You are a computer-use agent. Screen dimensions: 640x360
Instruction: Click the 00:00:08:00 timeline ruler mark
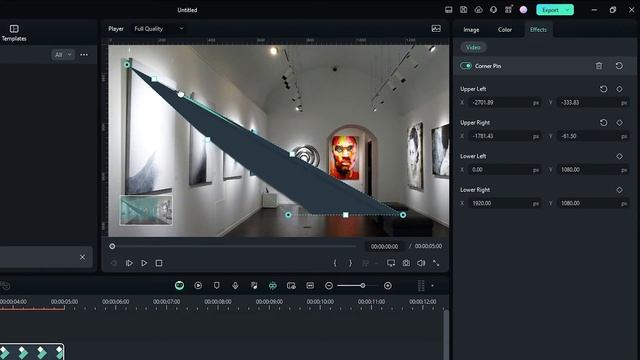(x=218, y=302)
